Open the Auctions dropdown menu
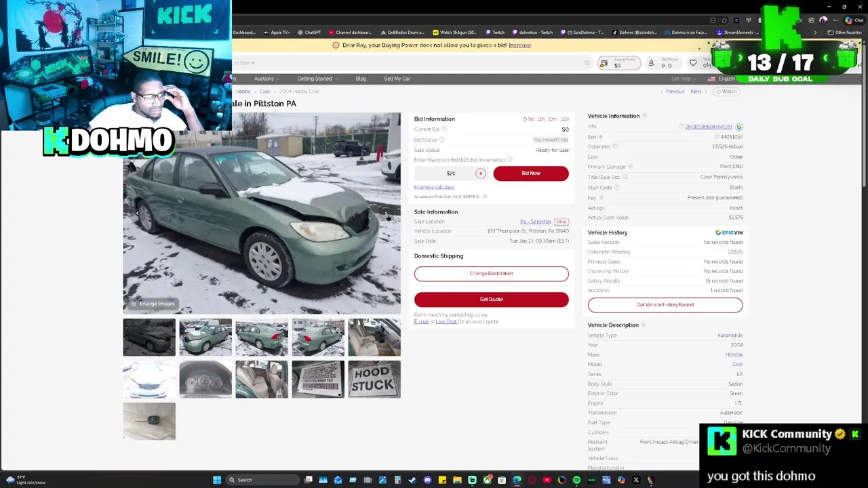The height and width of the screenshot is (488, 868). pyautogui.click(x=266, y=79)
